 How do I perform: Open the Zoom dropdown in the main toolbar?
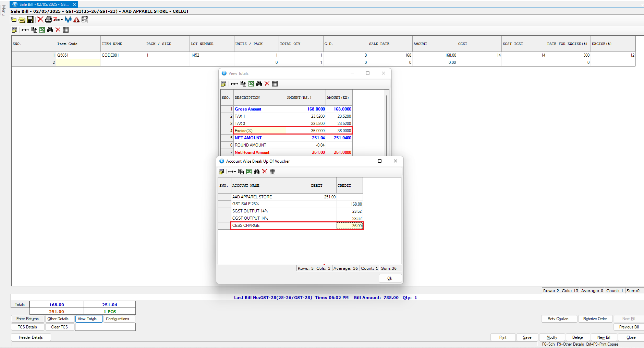[58, 20]
